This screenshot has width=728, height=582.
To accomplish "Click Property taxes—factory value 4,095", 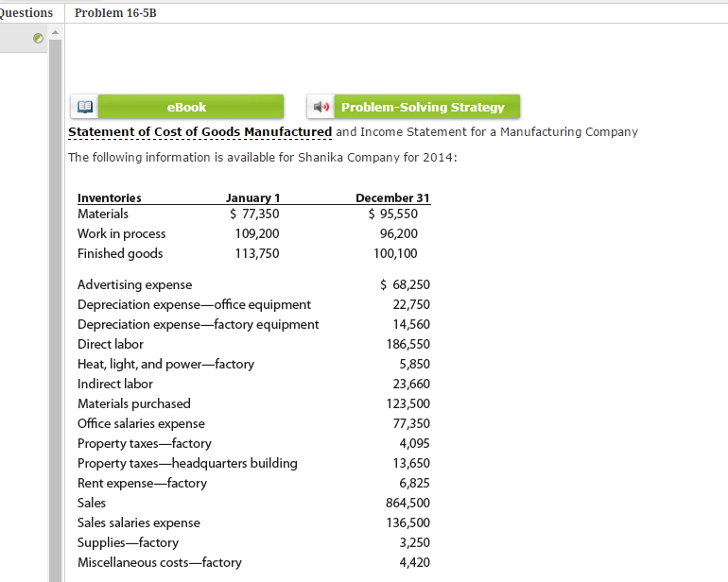I will coord(415,444).
